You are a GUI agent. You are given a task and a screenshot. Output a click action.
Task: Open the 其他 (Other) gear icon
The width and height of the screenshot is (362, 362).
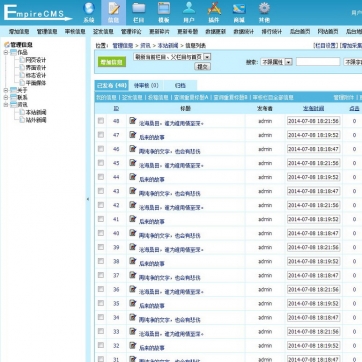click(264, 8)
